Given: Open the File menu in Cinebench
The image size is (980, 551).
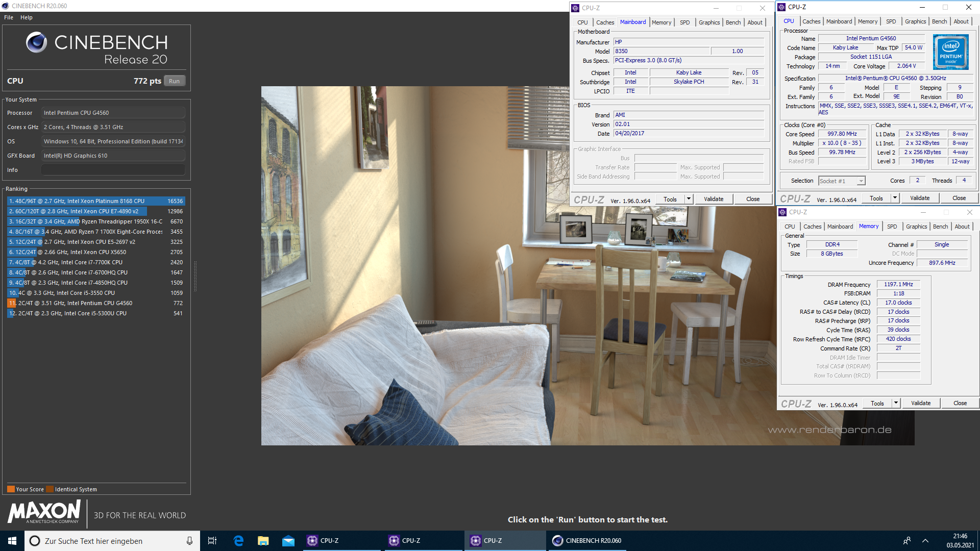Looking at the screenshot, I should click(x=9, y=17).
